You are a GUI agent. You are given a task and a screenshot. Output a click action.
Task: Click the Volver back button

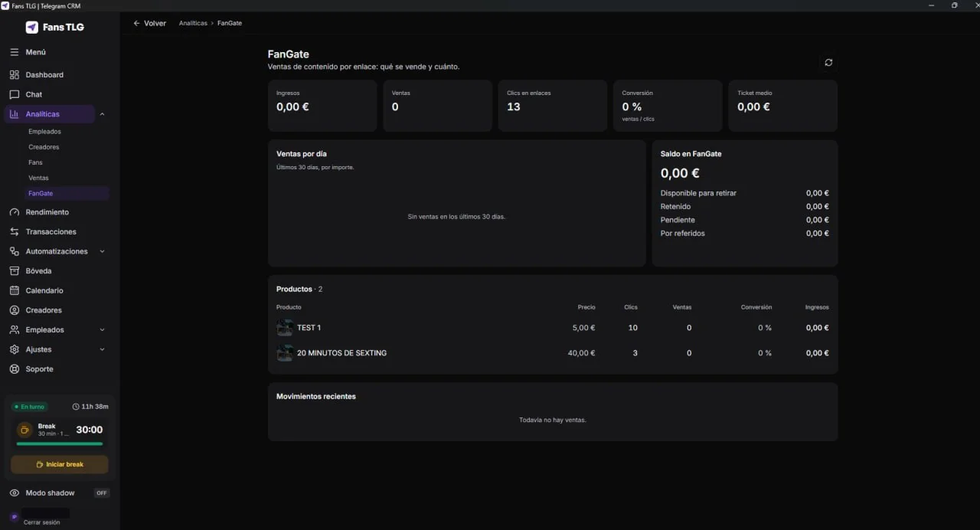149,23
